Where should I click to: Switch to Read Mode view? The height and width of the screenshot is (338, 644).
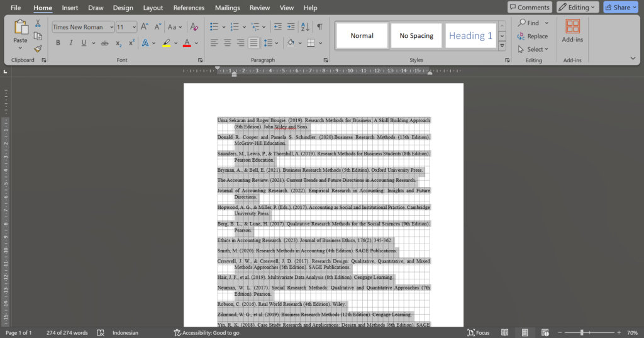point(505,333)
